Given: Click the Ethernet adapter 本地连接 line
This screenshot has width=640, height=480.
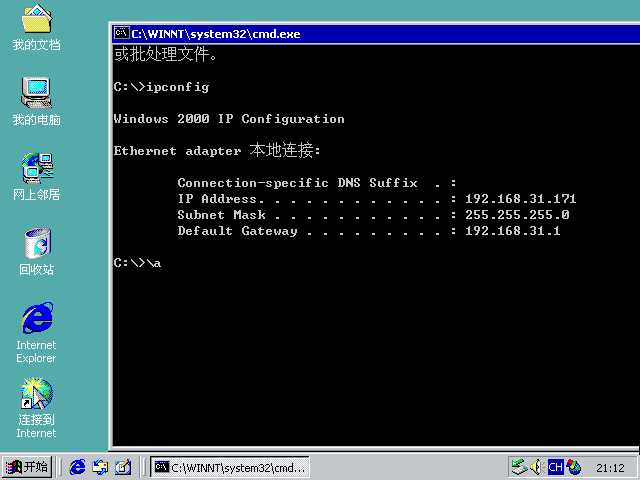Looking at the screenshot, I should pyautogui.click(x=217, y=151).
